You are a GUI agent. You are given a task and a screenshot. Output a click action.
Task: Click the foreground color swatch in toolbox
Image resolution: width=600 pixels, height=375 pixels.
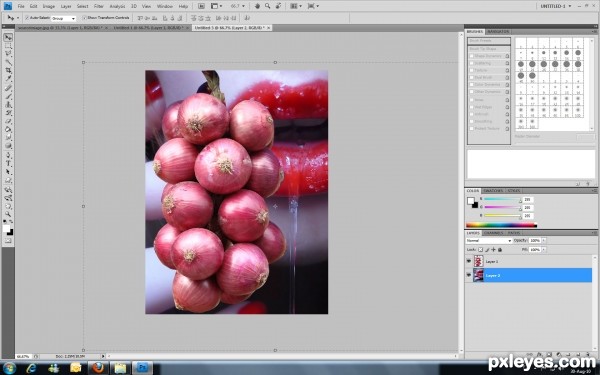point(7,229)
